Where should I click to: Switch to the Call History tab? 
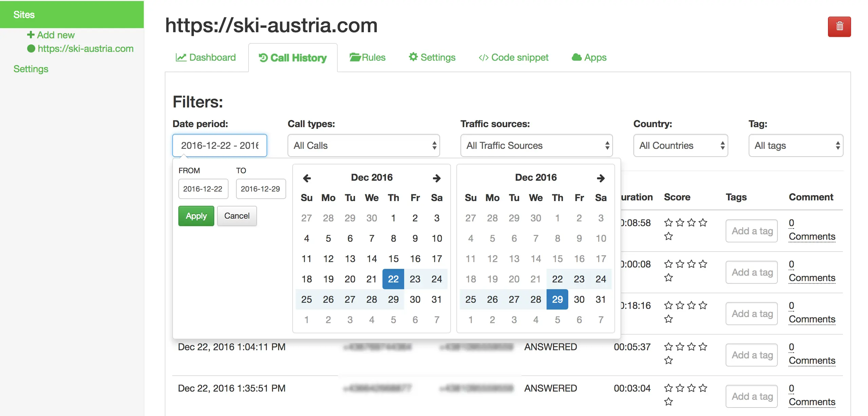[x=293, y=58]
